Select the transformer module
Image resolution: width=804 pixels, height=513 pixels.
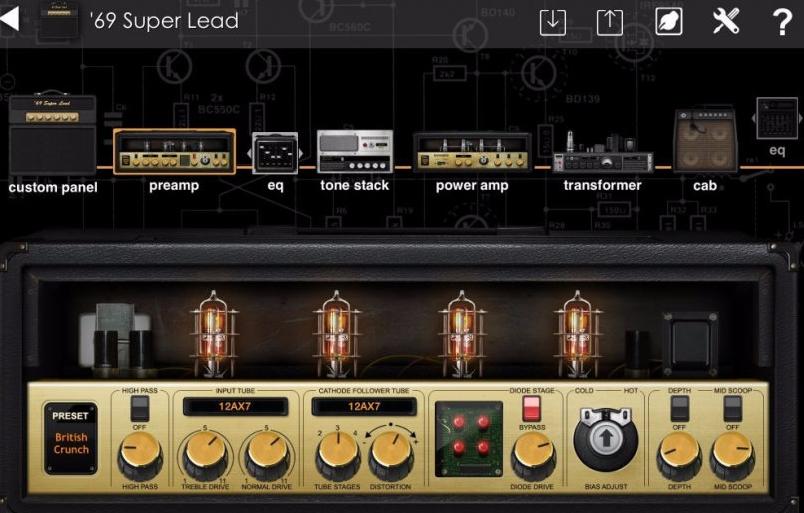pos(602,153)
